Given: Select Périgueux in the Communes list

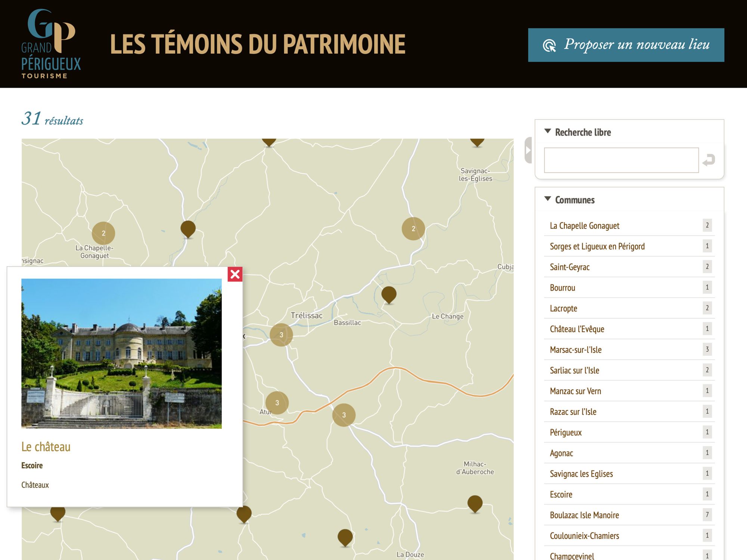Looking at the screenshot, I should [x=565, y=432].
